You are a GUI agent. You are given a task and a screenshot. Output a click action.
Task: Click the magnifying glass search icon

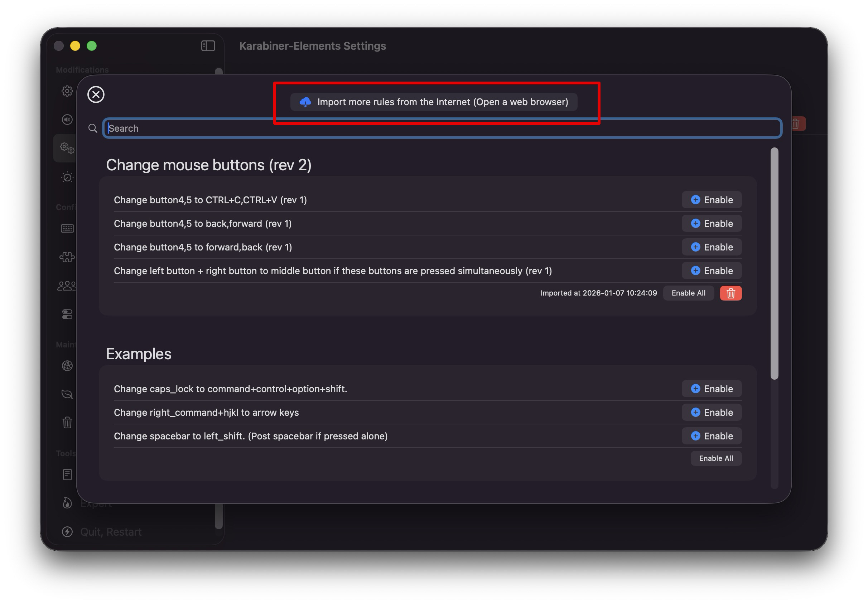click(93, 128)
